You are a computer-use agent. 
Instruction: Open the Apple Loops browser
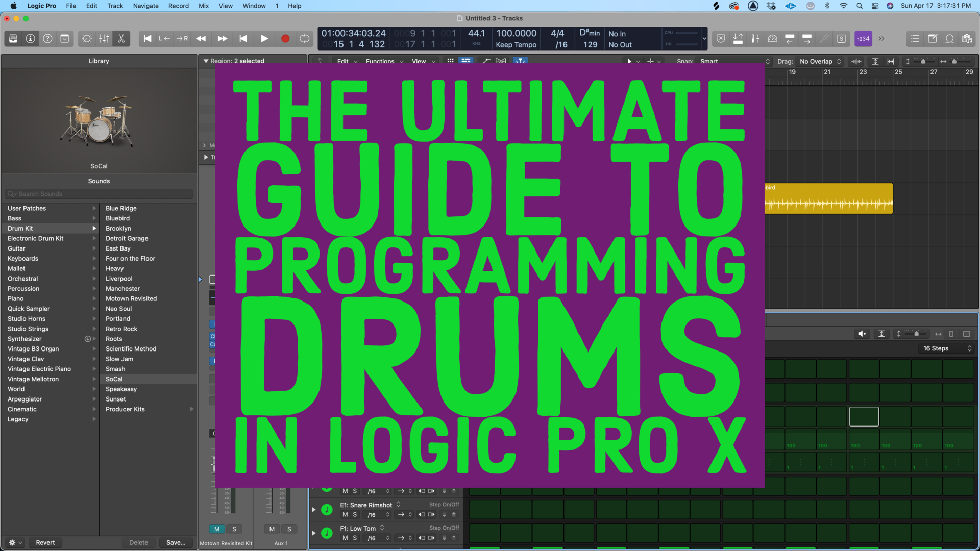(x=949, y=38)
